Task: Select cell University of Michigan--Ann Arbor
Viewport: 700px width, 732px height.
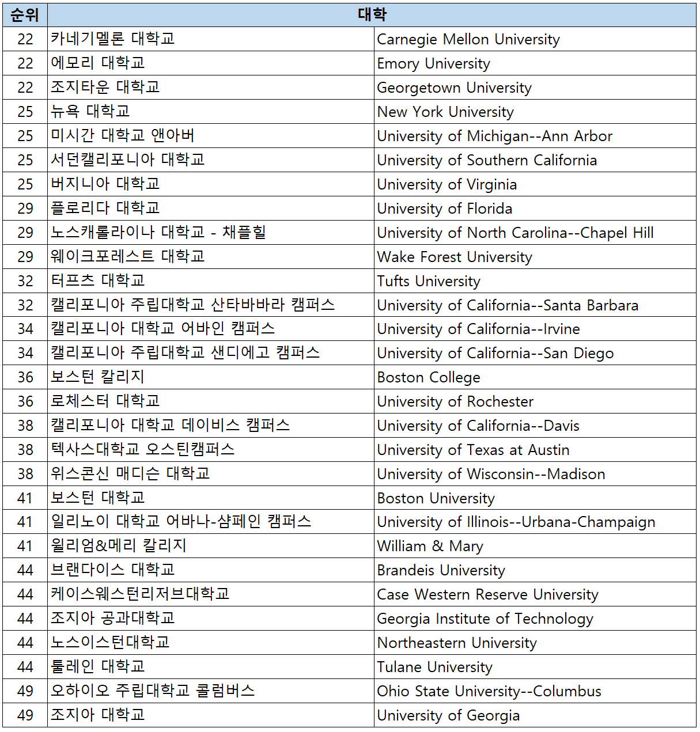Action: coord(535,136)
